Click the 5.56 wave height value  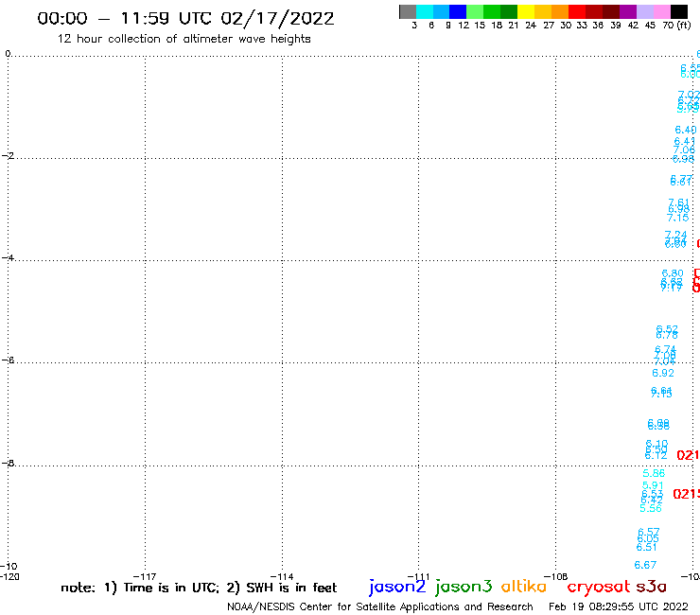pos(651,509)
